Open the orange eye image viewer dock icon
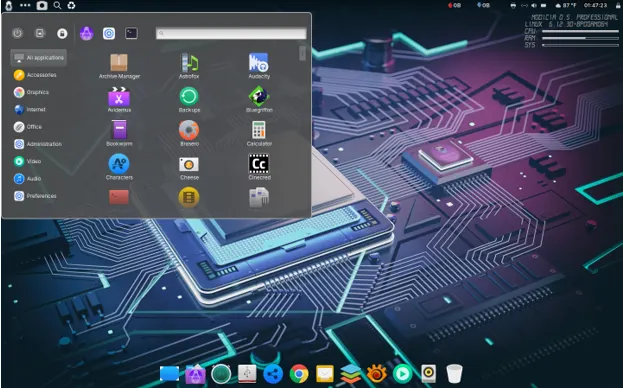This screenshot has width=623, height=388. 376,374
